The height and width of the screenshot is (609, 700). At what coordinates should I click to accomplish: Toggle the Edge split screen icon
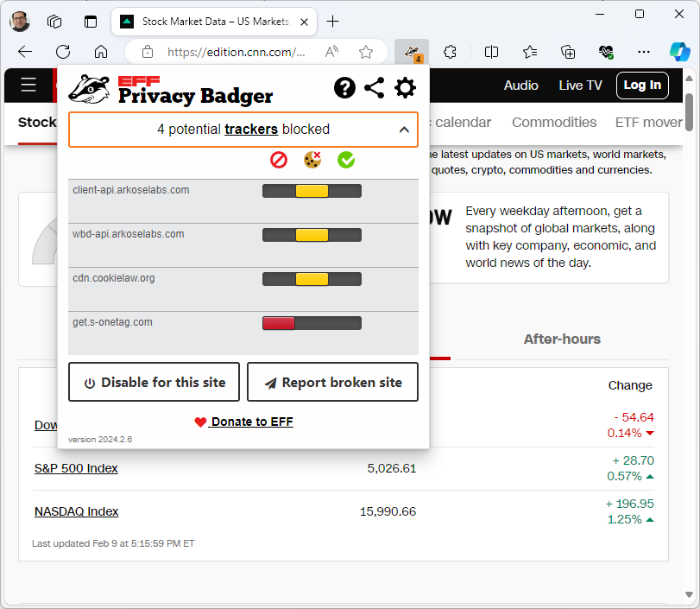[491, 53]
